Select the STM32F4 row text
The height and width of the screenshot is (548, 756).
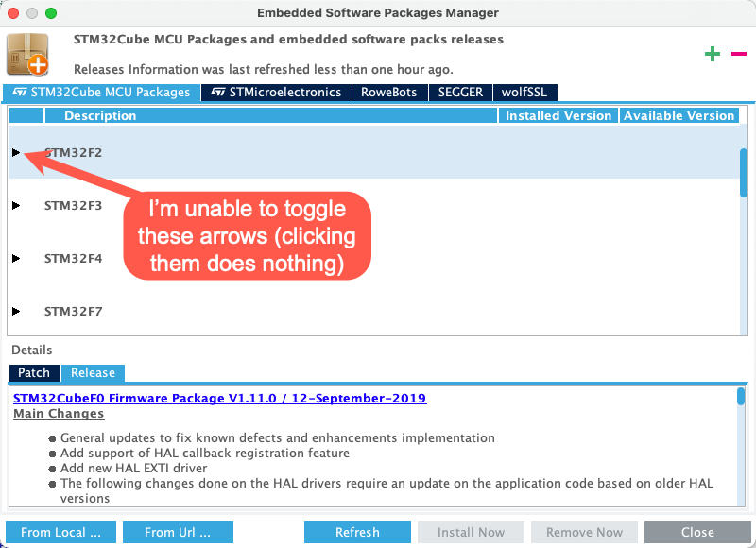tap(74, 259)
